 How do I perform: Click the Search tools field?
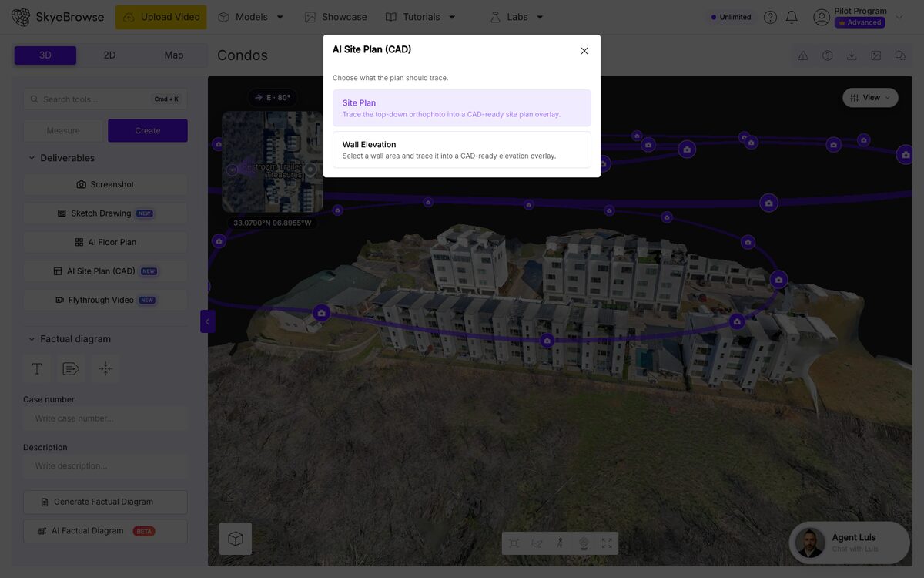pos(105,99)
